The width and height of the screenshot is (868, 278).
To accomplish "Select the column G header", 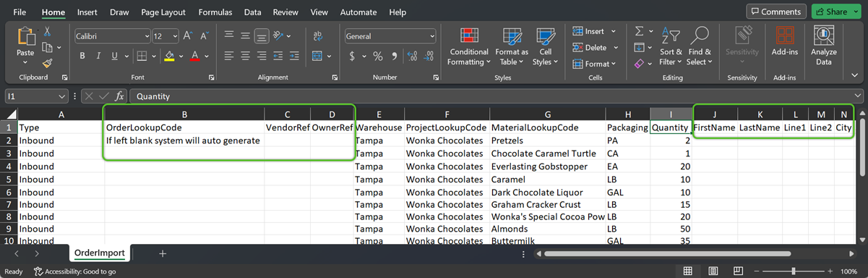I will tap(548, 114).
